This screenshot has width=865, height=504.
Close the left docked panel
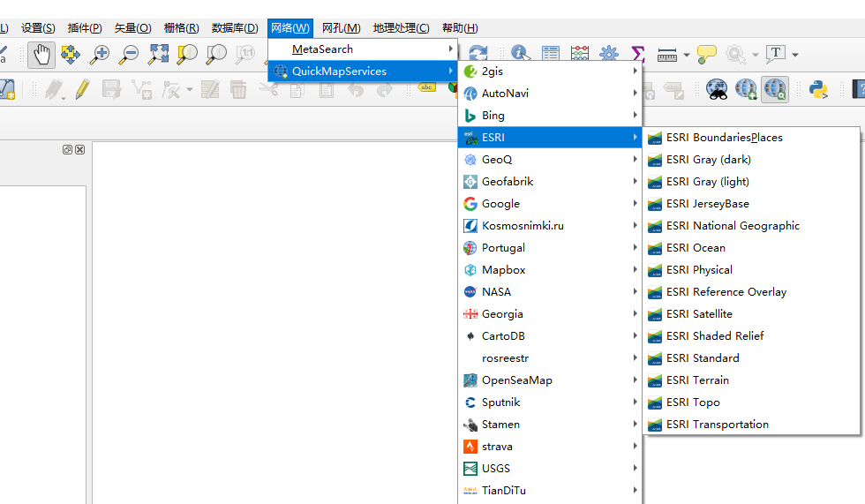(x=80, y=149)
